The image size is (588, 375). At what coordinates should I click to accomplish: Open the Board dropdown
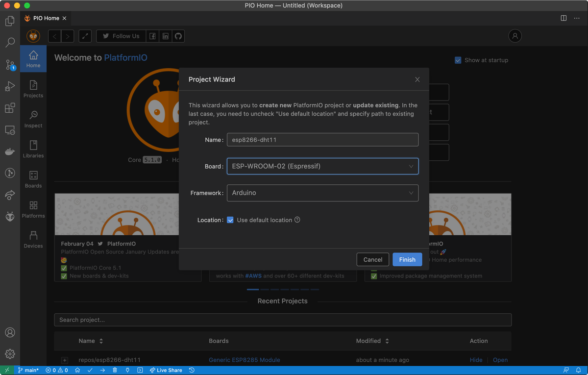pyautogui.click(x=322, y=166)
